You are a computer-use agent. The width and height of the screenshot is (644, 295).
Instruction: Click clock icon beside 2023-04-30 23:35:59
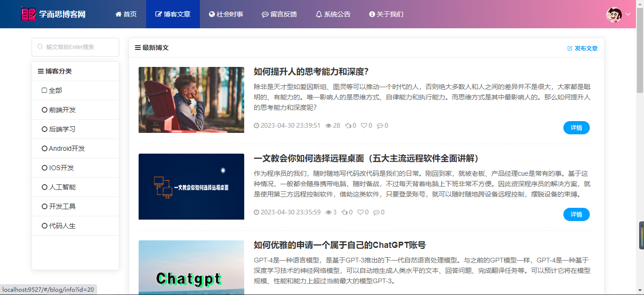coord(256,213)
